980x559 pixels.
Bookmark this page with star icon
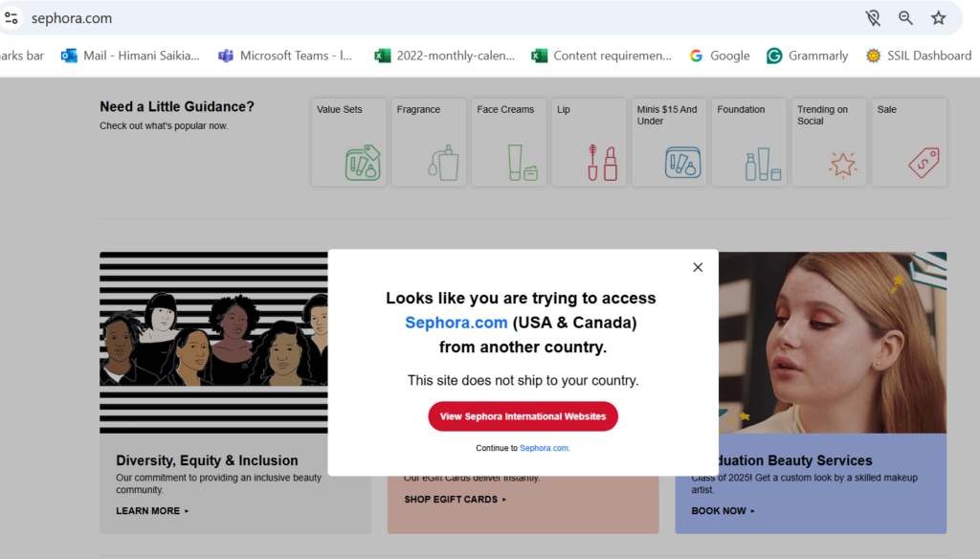[x=939, y=18]
